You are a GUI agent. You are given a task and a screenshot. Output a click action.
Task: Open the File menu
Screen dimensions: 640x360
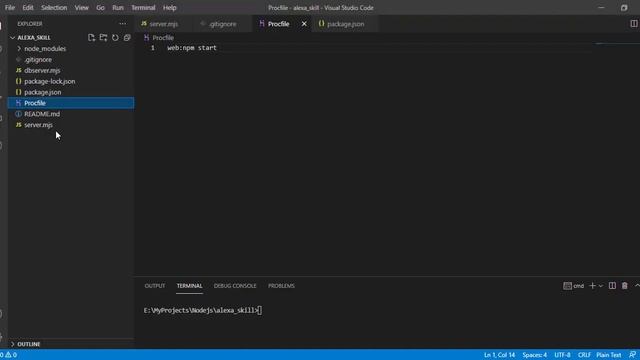[10, 7]
